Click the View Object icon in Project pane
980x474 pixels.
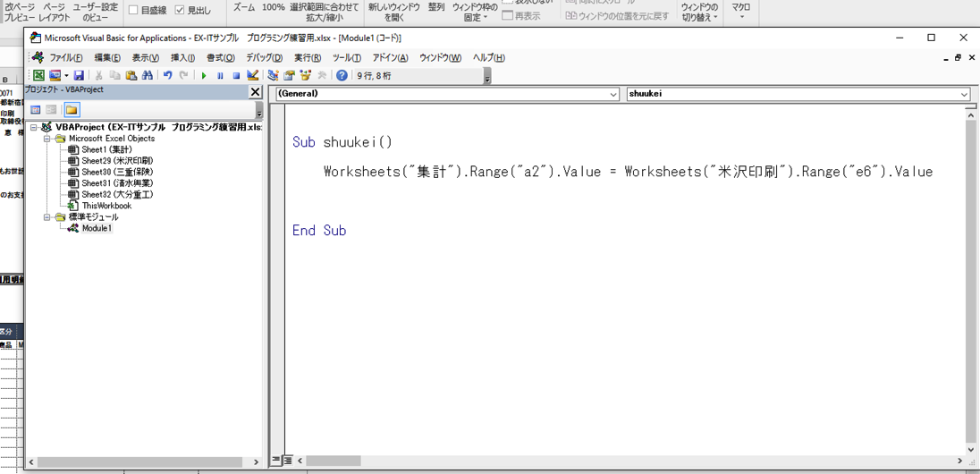pyautogui.click(x=53, y=109)
